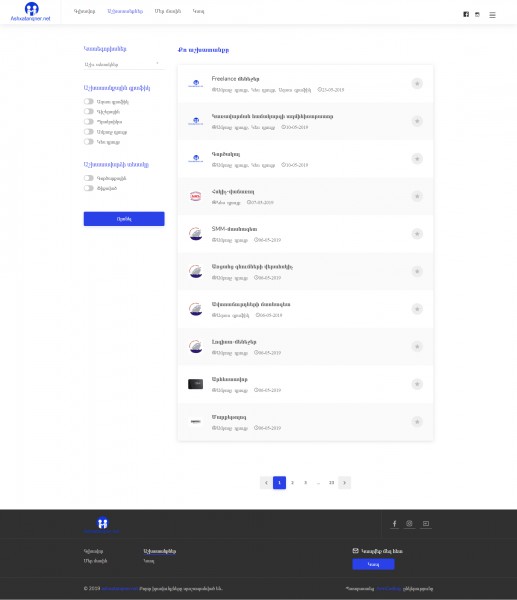Open the Կապ item in header navigation
517x600 pixels.
198,11
